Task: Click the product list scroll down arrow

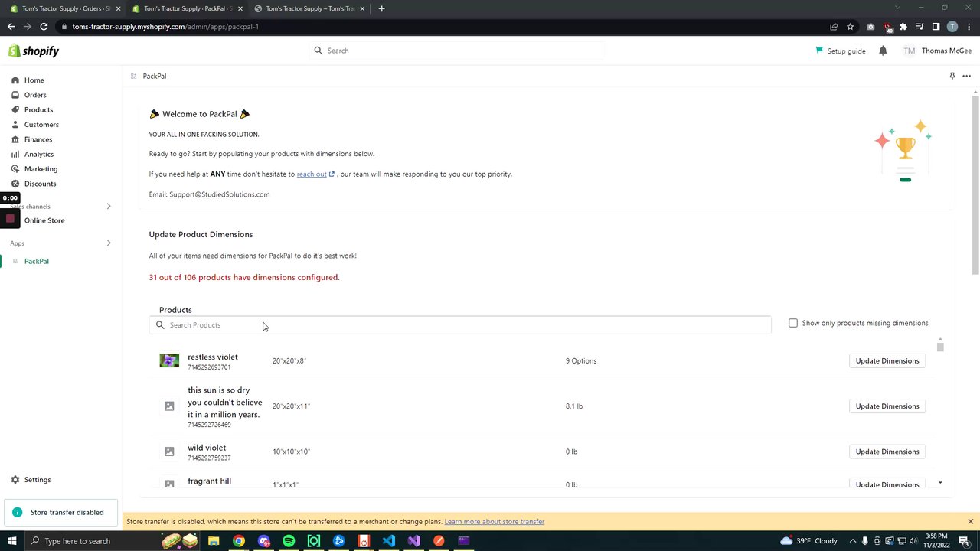Action: (940, 483)
